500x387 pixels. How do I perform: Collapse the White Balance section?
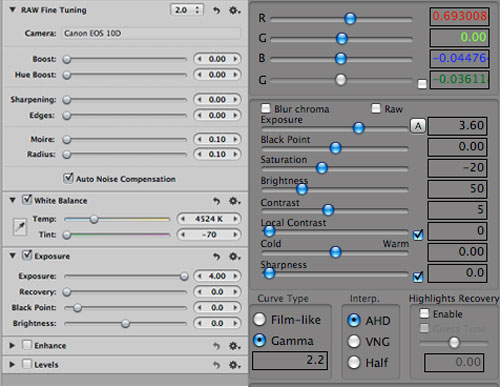13,200
